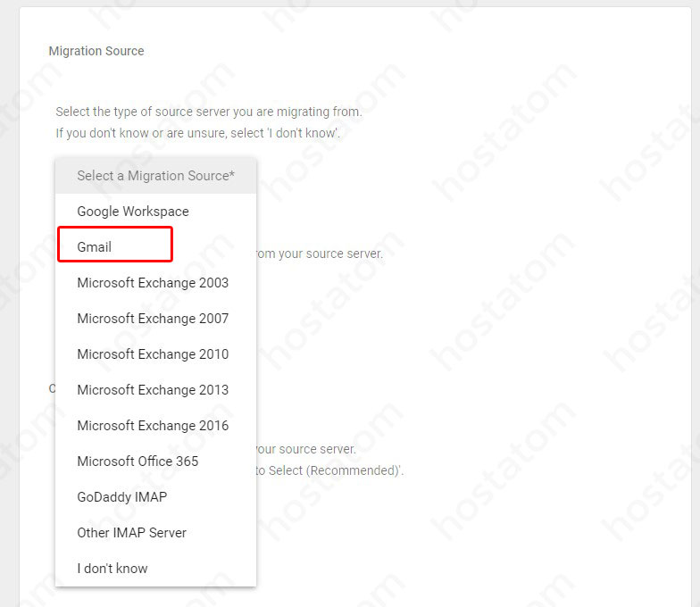Select Microsoft Exchange 2013 option
700x607 pixels.
(x=153, y=390)
